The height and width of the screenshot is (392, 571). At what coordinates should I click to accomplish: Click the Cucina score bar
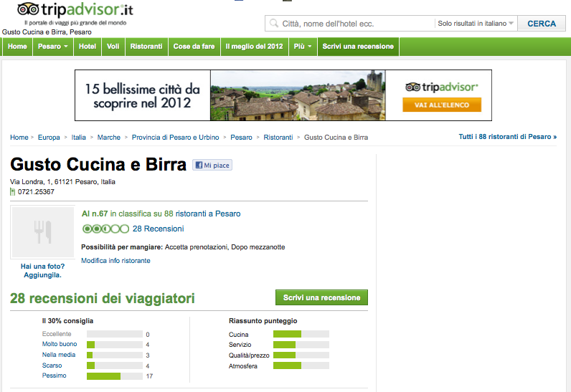click(x=301, y=334)
